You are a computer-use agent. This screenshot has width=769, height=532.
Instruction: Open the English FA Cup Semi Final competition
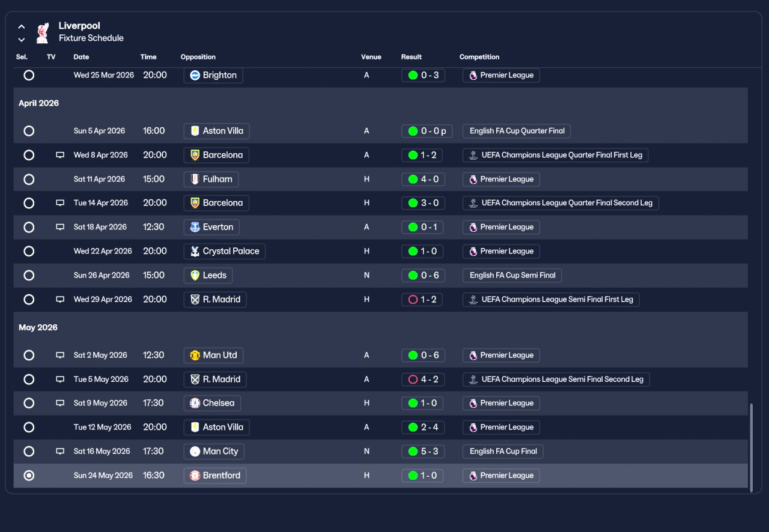pos(512,275)
